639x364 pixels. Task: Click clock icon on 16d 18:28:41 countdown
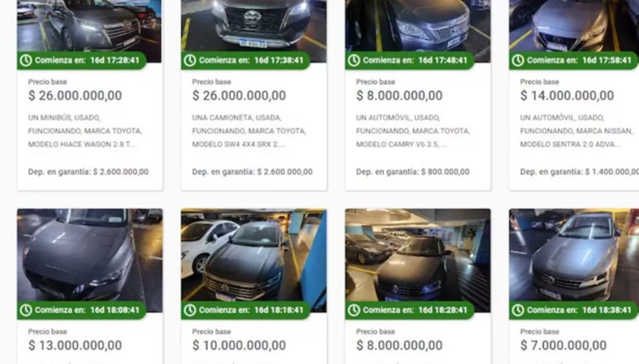pyautogui.click(x=354, y=310)
